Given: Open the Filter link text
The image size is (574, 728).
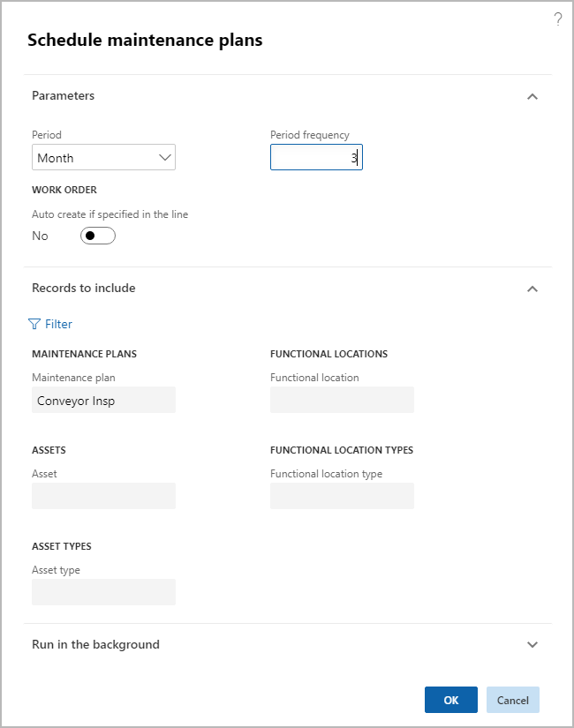Looking at the screenshot, I should pyautogui.click(x=59, y=324).
